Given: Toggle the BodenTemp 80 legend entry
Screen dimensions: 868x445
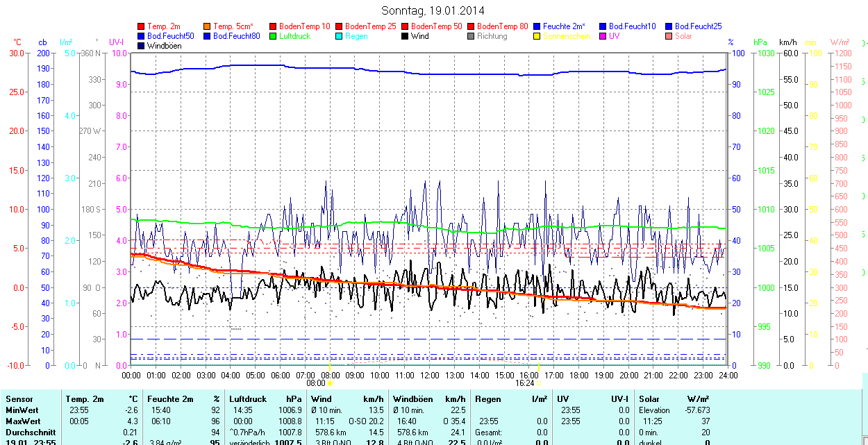Looking at the screenshot, I should click(x=503, y=26).
